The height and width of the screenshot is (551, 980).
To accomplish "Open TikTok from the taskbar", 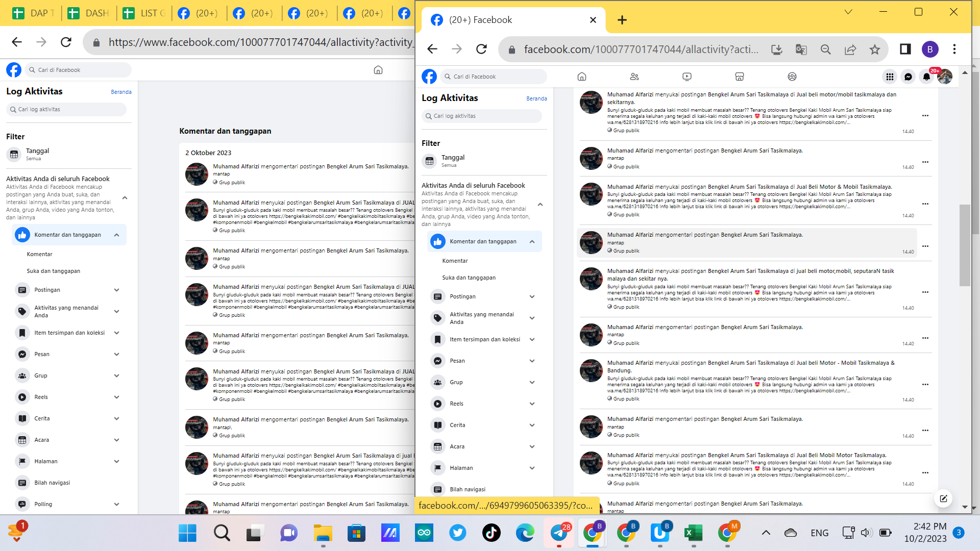I will point(492,533).
